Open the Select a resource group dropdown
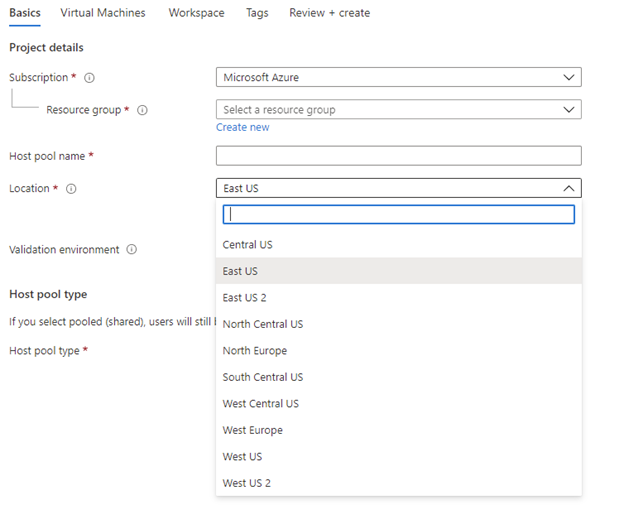624x529 pixels. 399,109
